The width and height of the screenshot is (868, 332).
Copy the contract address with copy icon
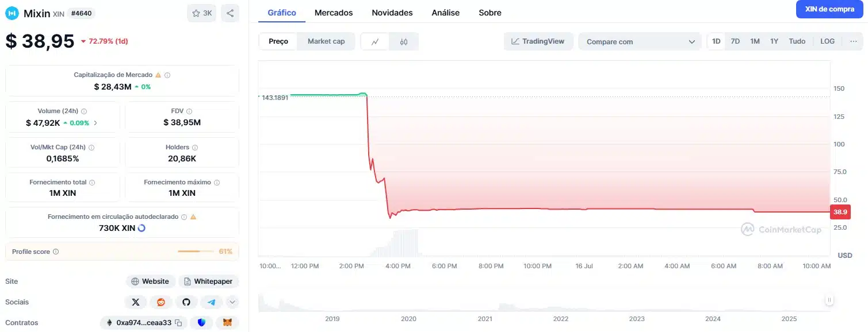point(179,323)
